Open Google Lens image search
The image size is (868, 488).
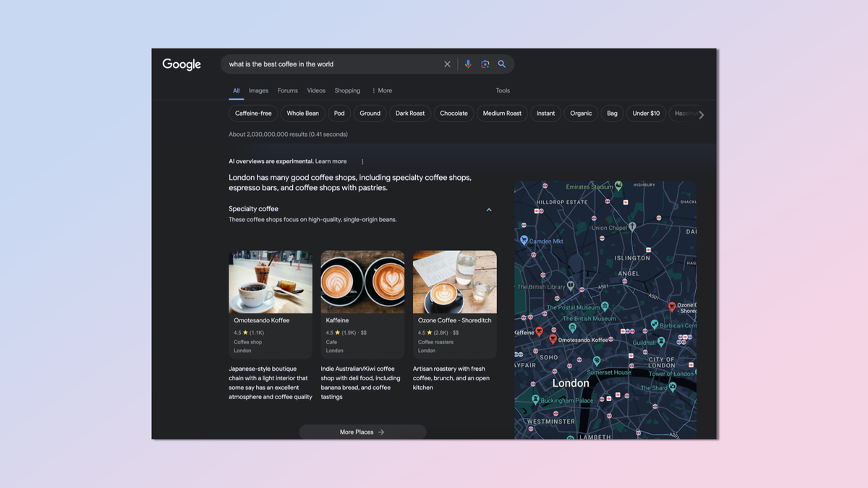point(485,64)
